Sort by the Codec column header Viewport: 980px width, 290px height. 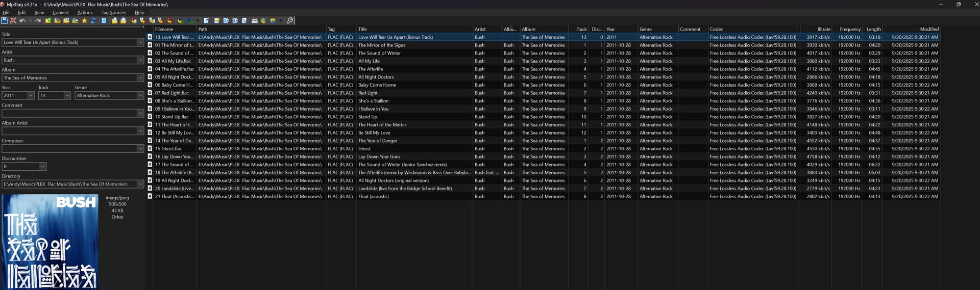click(754, 29)
